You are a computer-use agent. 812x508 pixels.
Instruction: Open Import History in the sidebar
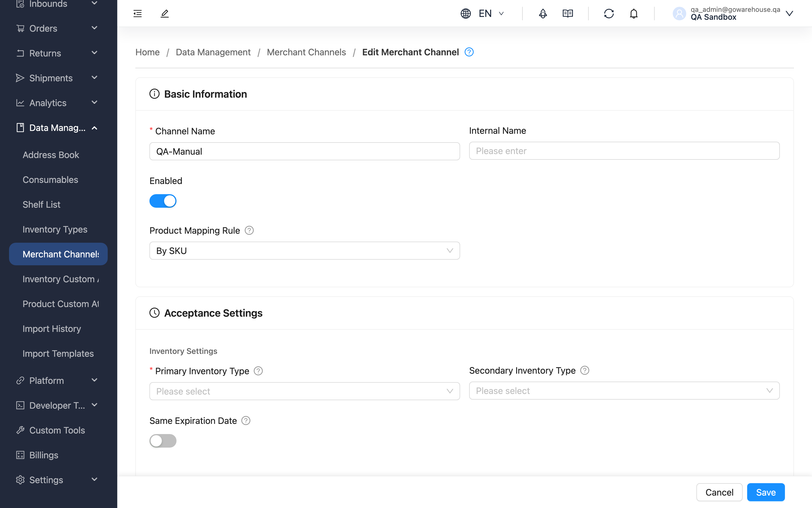coord(58,329)
